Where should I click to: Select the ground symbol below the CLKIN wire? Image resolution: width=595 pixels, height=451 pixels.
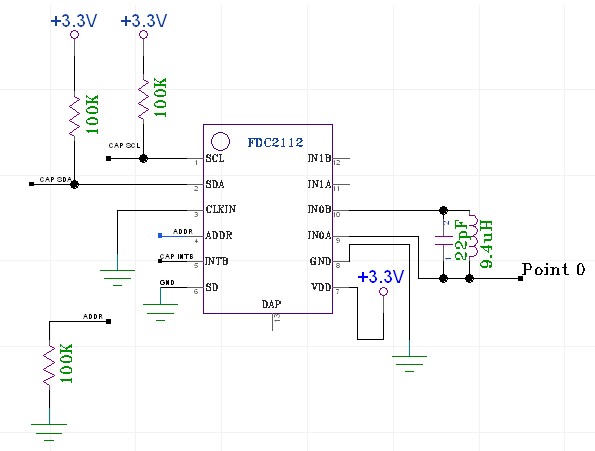coord(117,278)
